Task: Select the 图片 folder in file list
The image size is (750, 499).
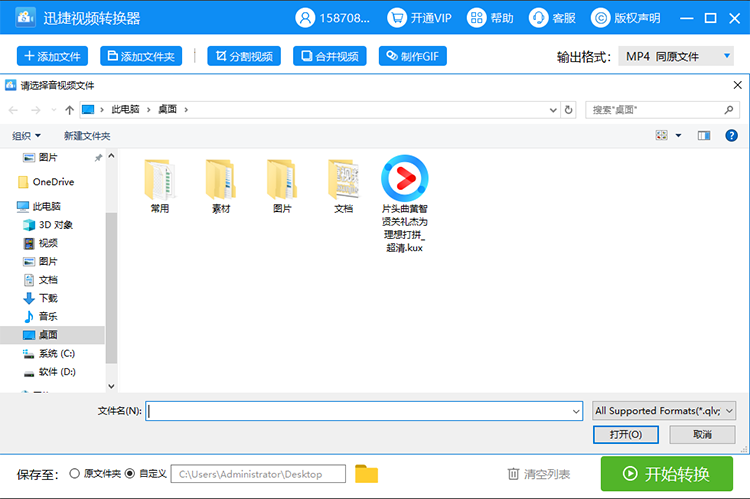Action: [x=282, y=186]
